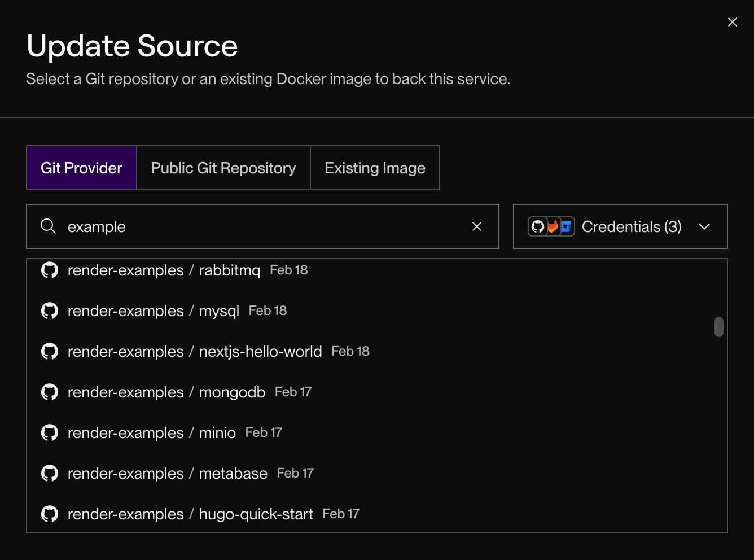Click the Feb 17 date beside minio
This screenshot has width=754, height=560.
click(x=264, y=432)
